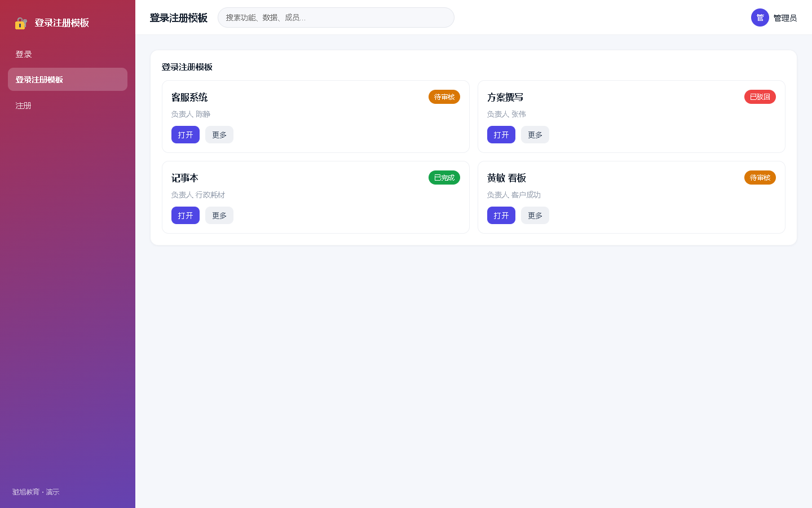Click the 记事本 card title

tap(185, 178)
